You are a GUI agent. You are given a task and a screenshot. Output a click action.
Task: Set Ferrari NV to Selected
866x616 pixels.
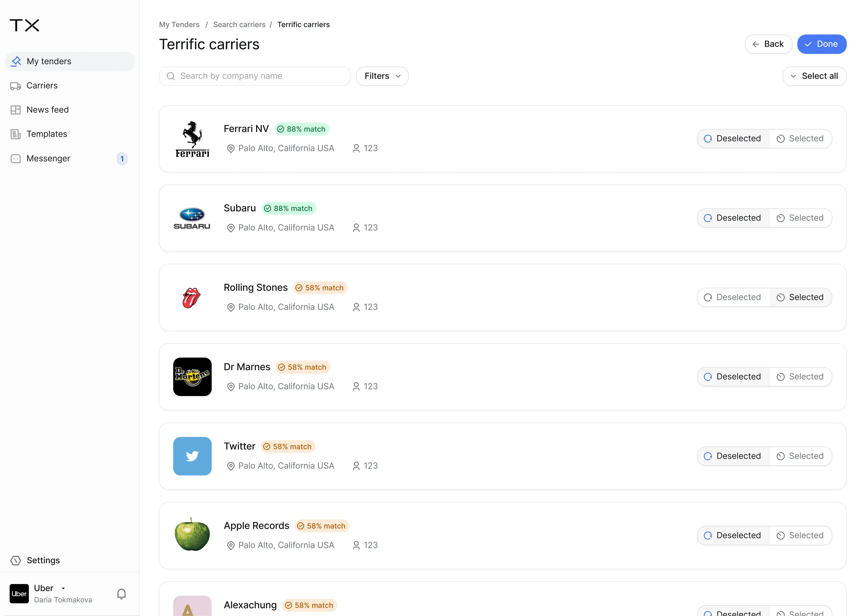pos(800,138)
